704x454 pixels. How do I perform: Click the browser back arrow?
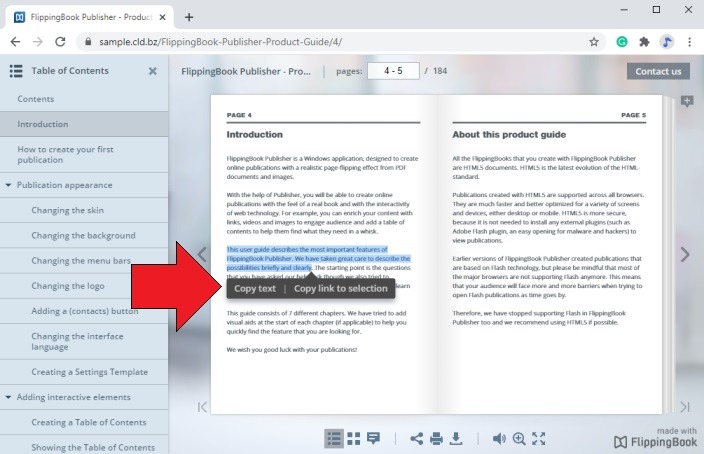(x=15, y=42)
